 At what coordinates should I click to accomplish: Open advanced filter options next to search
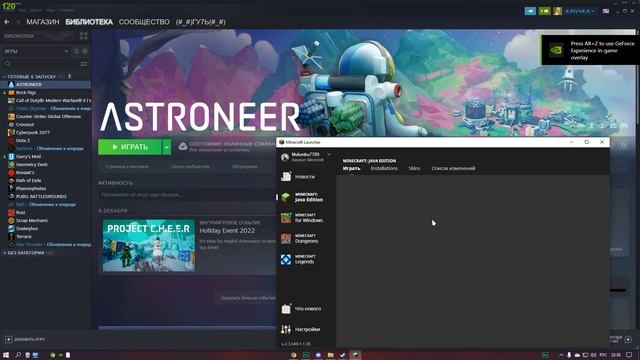coord(84,64)
